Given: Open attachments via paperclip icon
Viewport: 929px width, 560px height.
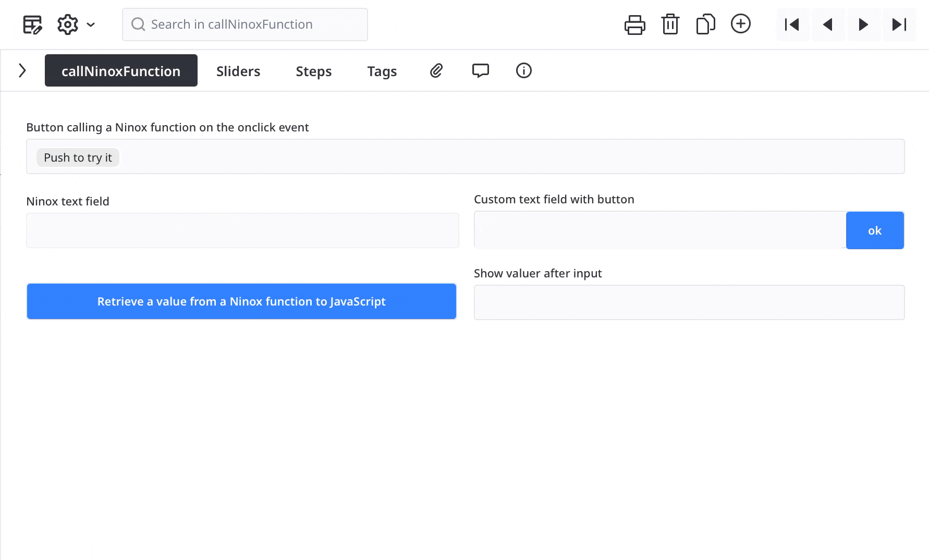Looking at the screenshot, I should (436, 70).
